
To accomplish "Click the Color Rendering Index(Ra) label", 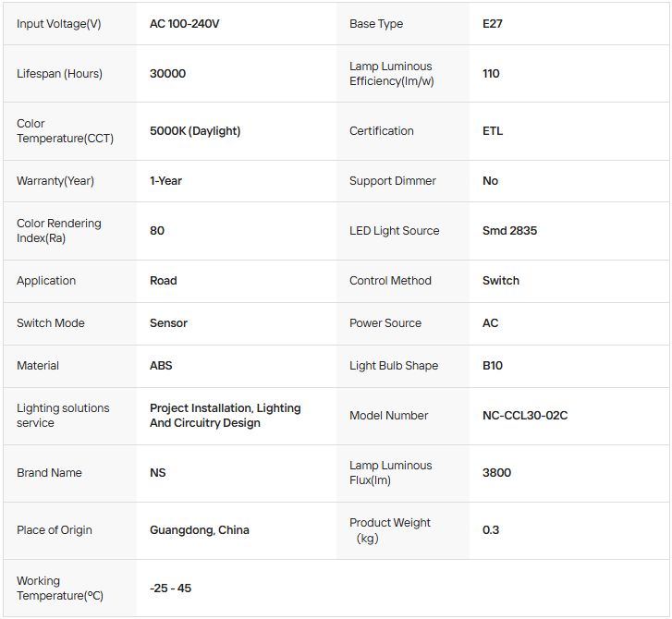I will pyautogui.click(x=59, y=231).
